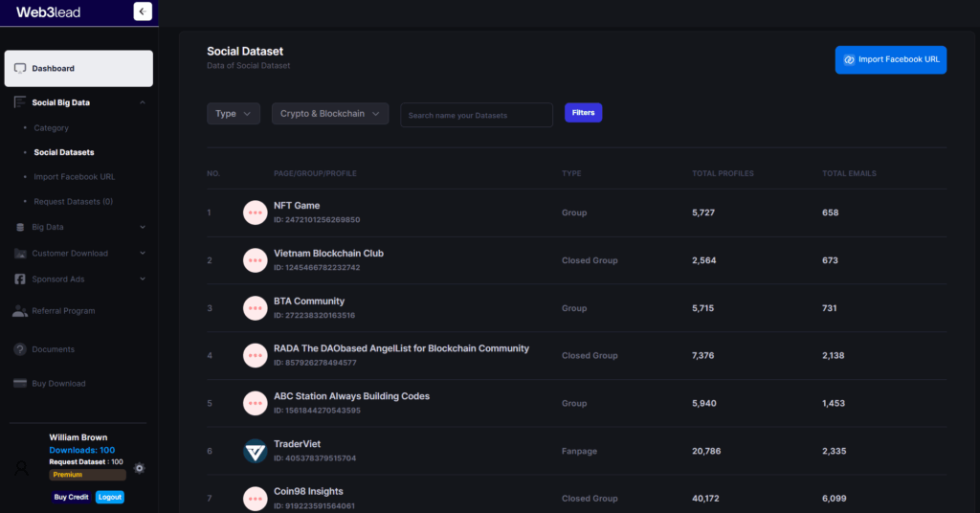The image size is (980, 513).
Task: Select Category in the sidebar submenu
Action: [51, 128]
